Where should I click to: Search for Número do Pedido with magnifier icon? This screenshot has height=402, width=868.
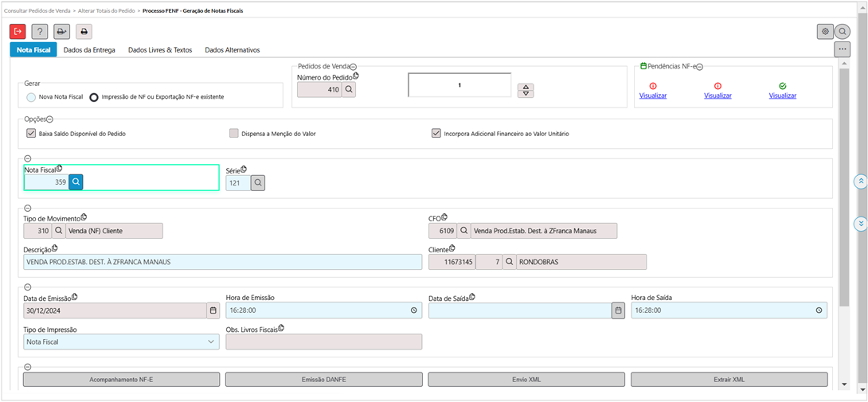coord(349,90)
